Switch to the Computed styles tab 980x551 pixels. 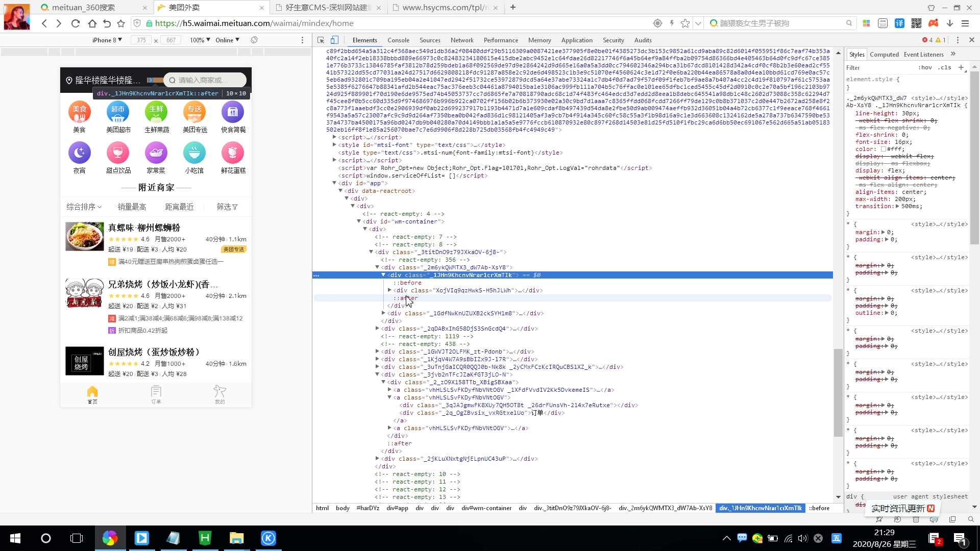tap(884, 55)
